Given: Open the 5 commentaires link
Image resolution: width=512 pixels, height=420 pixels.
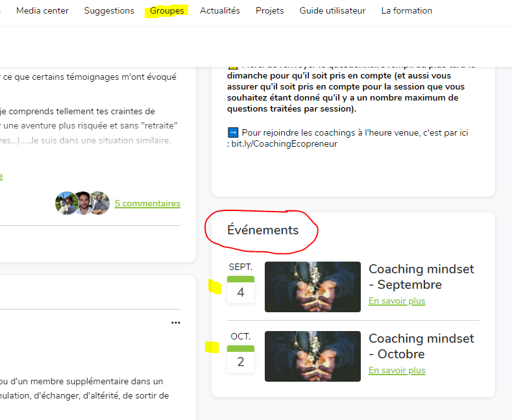Looking at the screenshot, I should click(x=147, y=203).
